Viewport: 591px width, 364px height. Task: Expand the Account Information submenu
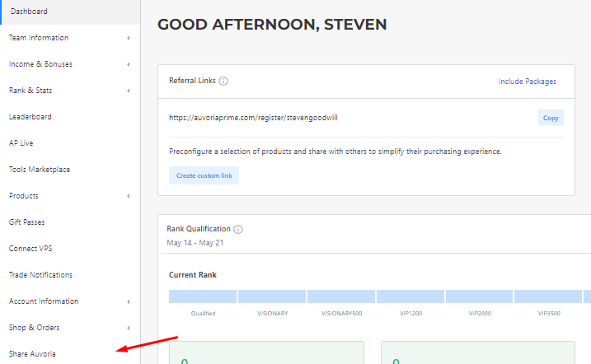click(x=129, y=301)
